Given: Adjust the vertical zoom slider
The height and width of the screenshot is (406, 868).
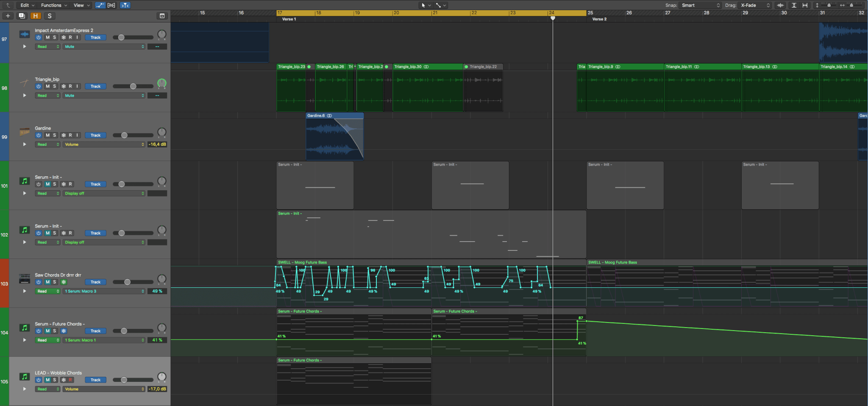Looking at the screenshot, I should pyautogui.click(x=829, y=5).
